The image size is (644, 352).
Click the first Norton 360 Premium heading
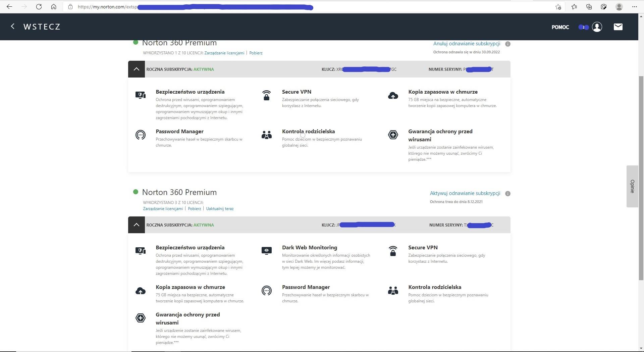pyautogui.click(x=179, y=43)
